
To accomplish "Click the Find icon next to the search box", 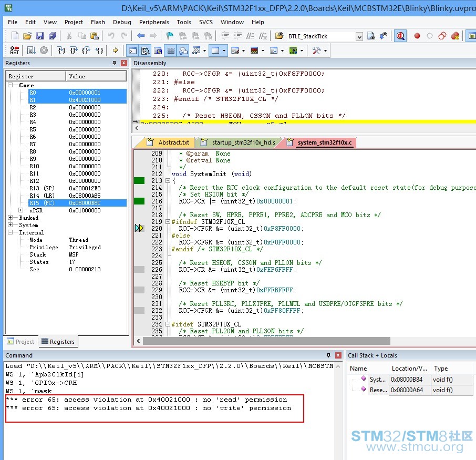I will [x=371, y=36].
